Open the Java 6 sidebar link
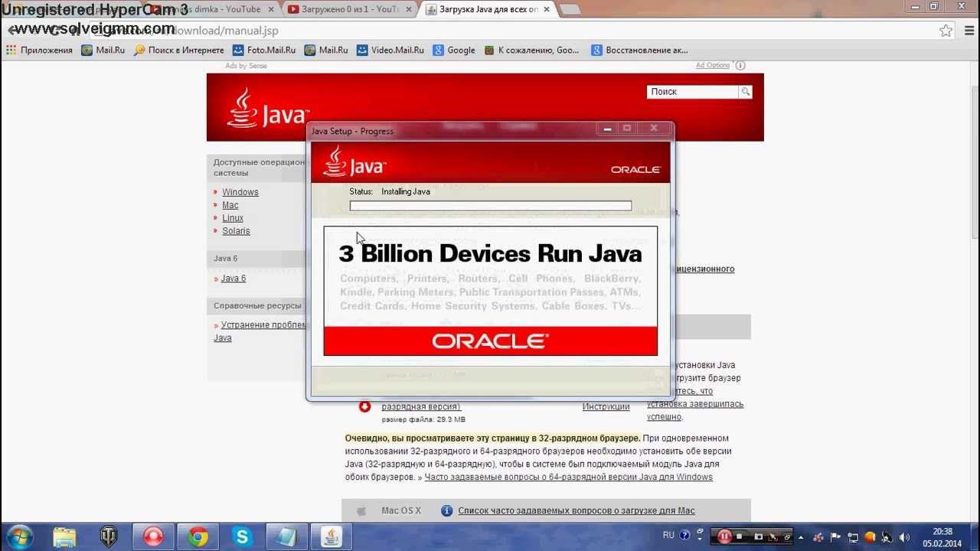Screen dimensions: 980x551 pos(234,279)
